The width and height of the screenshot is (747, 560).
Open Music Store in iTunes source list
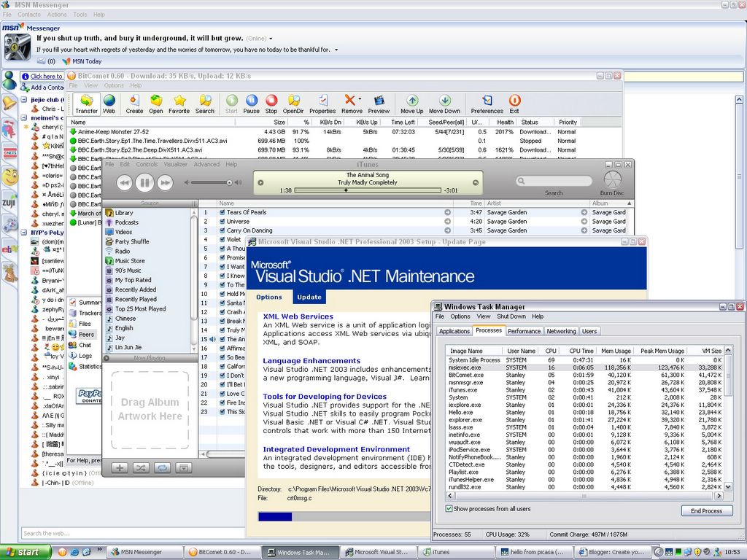click(130, 261)
